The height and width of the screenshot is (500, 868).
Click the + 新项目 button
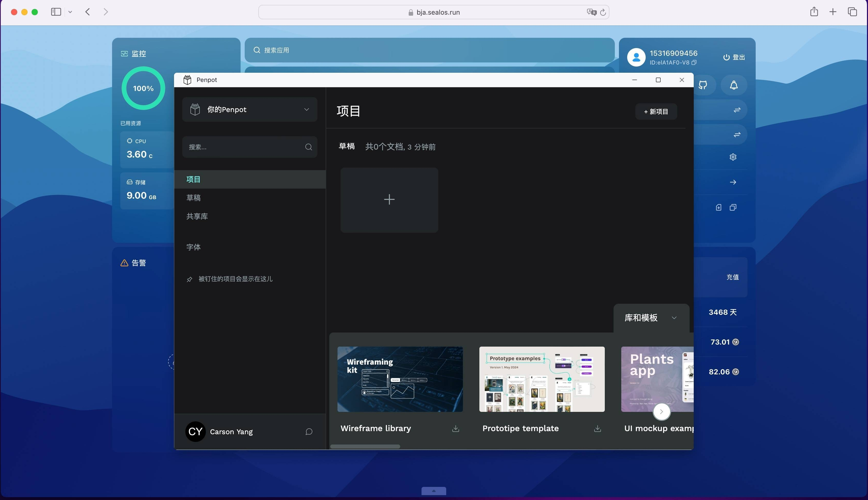point(656,112)
